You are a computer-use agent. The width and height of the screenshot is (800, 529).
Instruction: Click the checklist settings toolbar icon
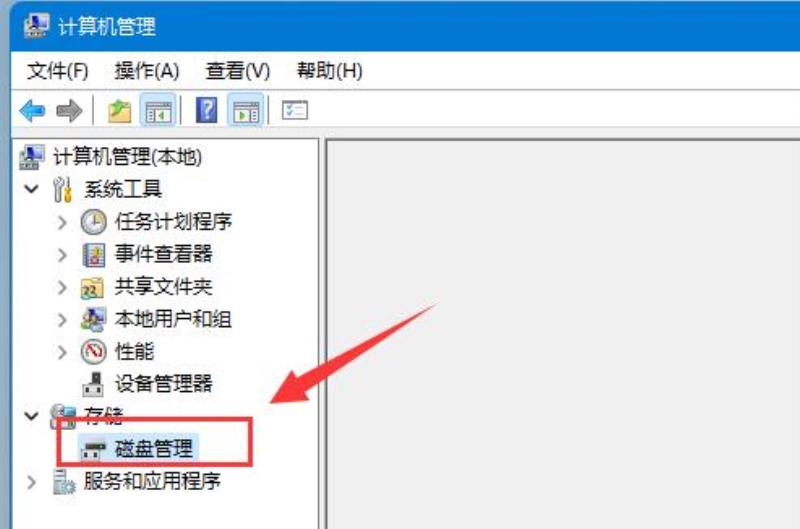pos(294,110)
